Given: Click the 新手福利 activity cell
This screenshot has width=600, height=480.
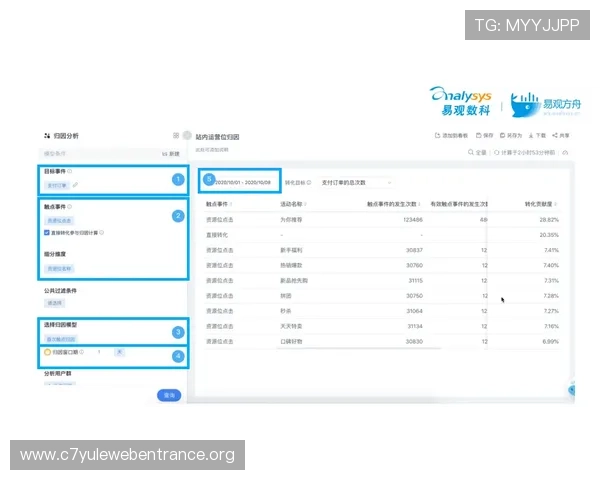Looking at the screenshot, I should point(291,250).
